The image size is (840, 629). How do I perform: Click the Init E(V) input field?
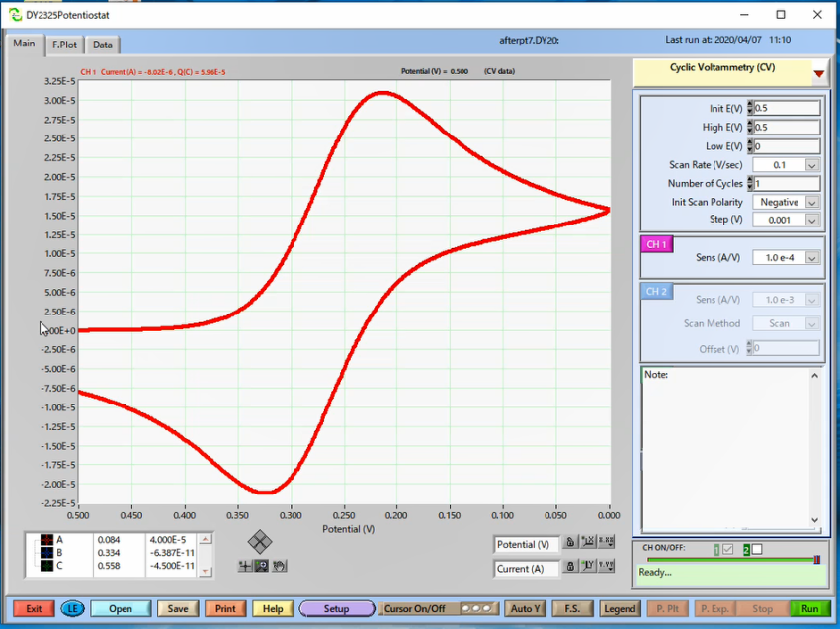787,109
